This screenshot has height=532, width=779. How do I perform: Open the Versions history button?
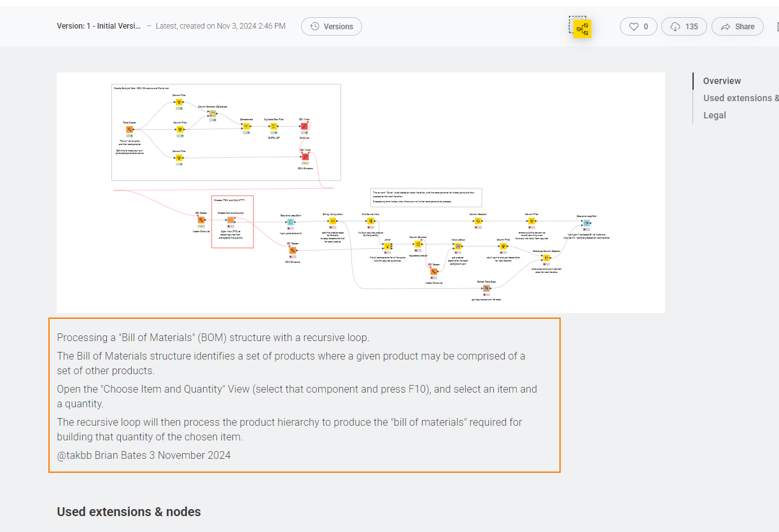332,27
